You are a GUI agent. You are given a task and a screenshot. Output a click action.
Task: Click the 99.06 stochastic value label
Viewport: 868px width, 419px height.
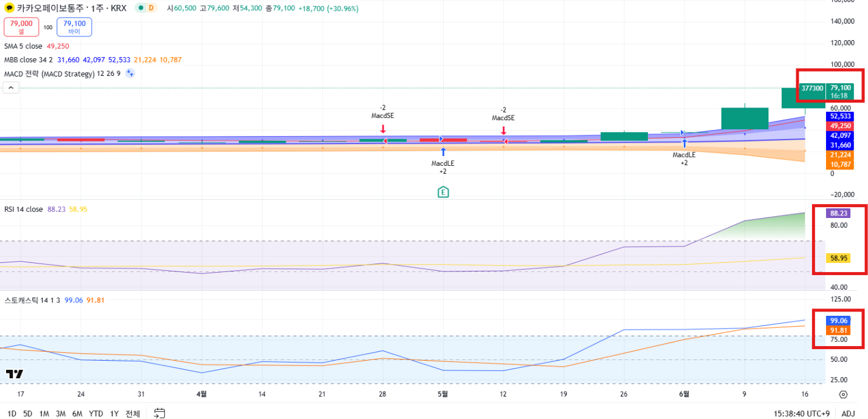tap(838, 321)
